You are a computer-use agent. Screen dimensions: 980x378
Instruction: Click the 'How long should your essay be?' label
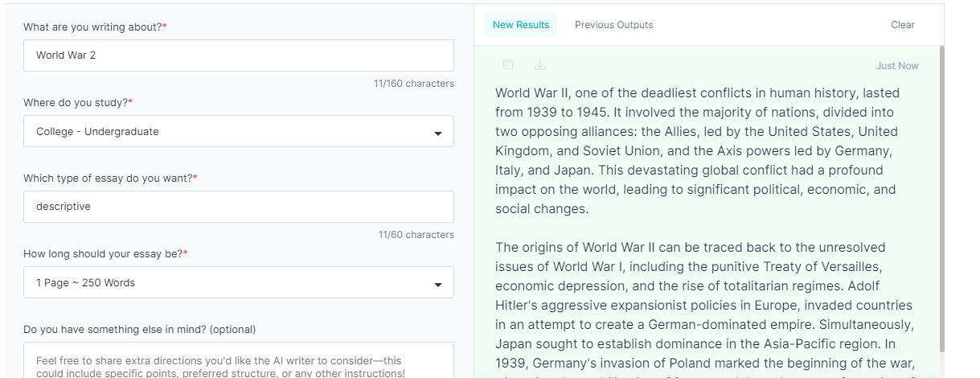[x=105, y=253]
